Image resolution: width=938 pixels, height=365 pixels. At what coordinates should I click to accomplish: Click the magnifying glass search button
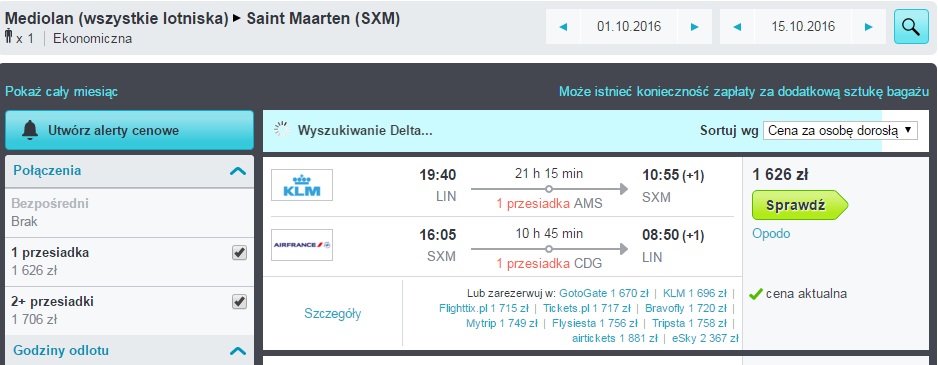(x=911, y=26)
